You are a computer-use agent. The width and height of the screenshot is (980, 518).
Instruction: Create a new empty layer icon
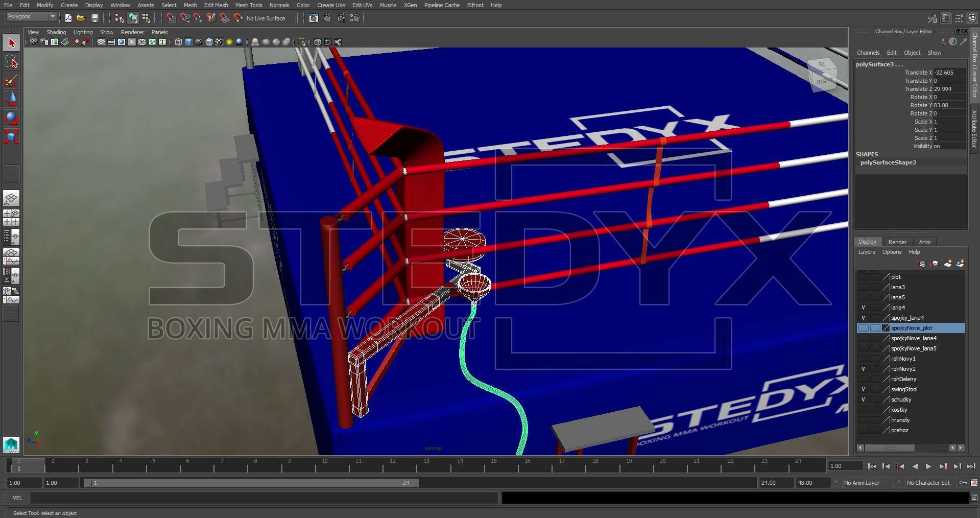(948, 264)
